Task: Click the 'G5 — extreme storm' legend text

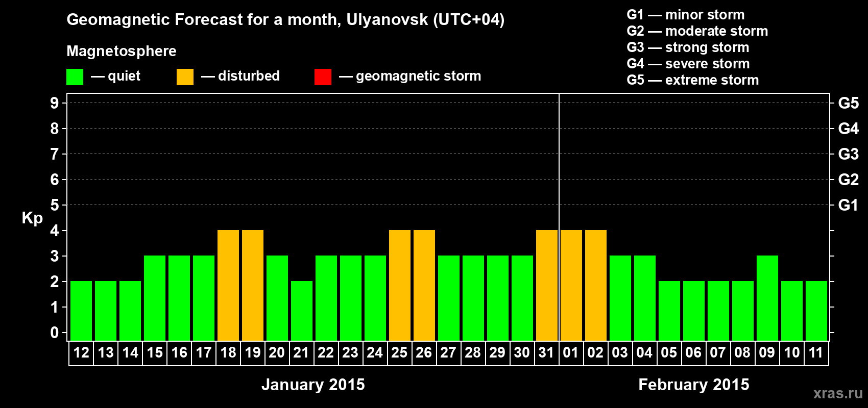Action: click(693, 80)
